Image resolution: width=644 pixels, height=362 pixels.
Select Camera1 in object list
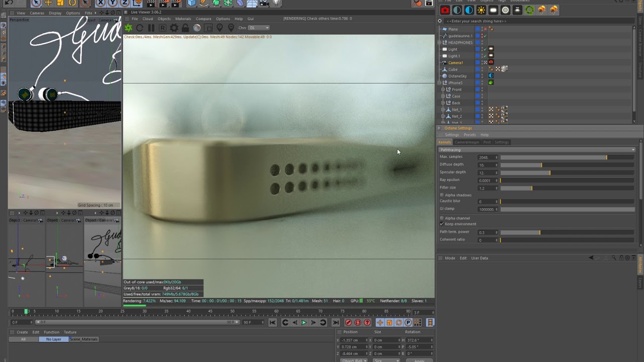tap(455, 62)
